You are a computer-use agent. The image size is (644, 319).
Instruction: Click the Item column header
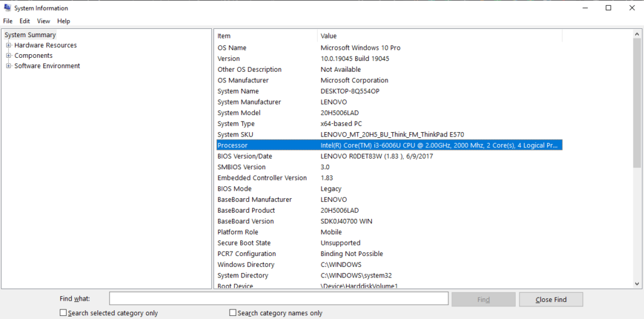pos(266,36)
